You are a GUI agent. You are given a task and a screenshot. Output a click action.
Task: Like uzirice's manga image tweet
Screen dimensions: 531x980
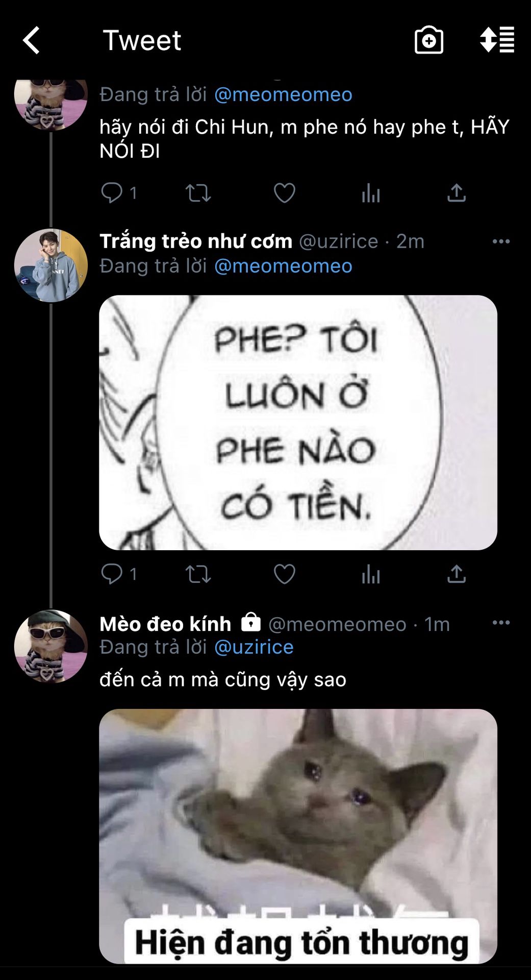284,574
